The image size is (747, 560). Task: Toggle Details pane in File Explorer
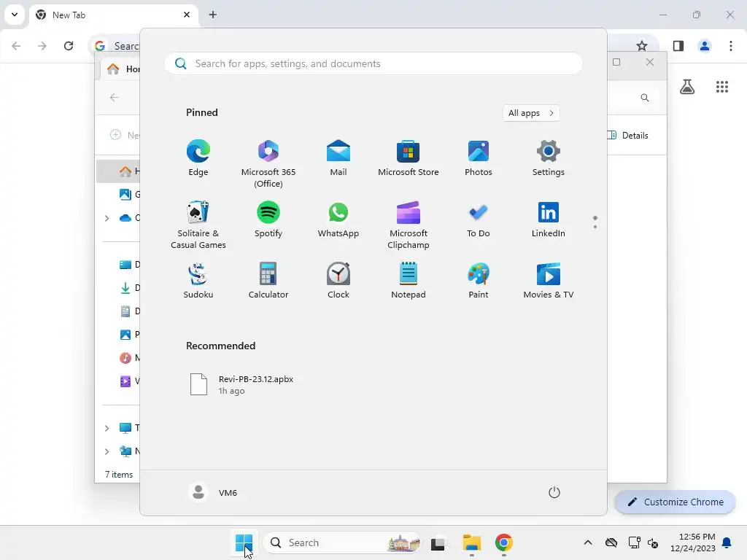[x=628, y=135]
